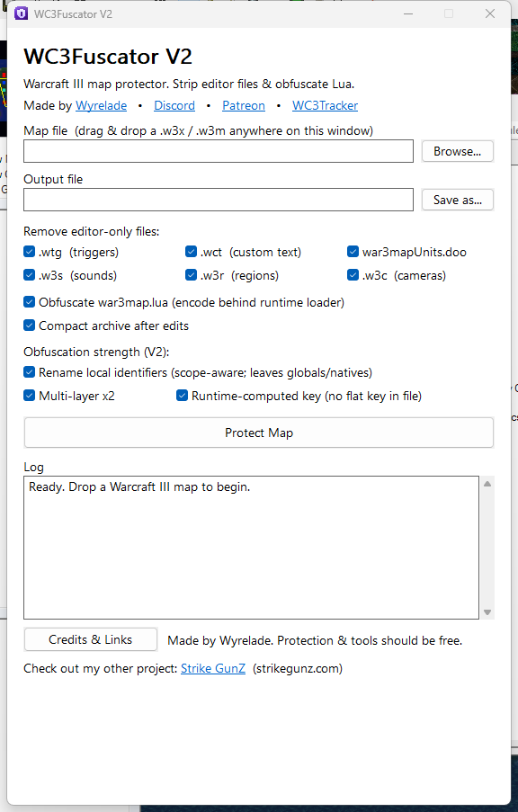Click the log scrollbar up arrow
Image resolution: width=518 pixels, height=812 pixels.
point(487,484)
